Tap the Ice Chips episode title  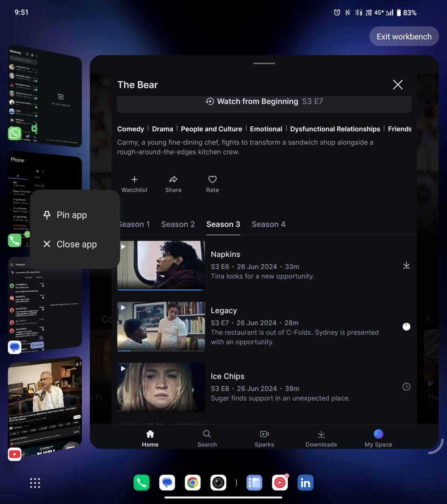[228, 376]
